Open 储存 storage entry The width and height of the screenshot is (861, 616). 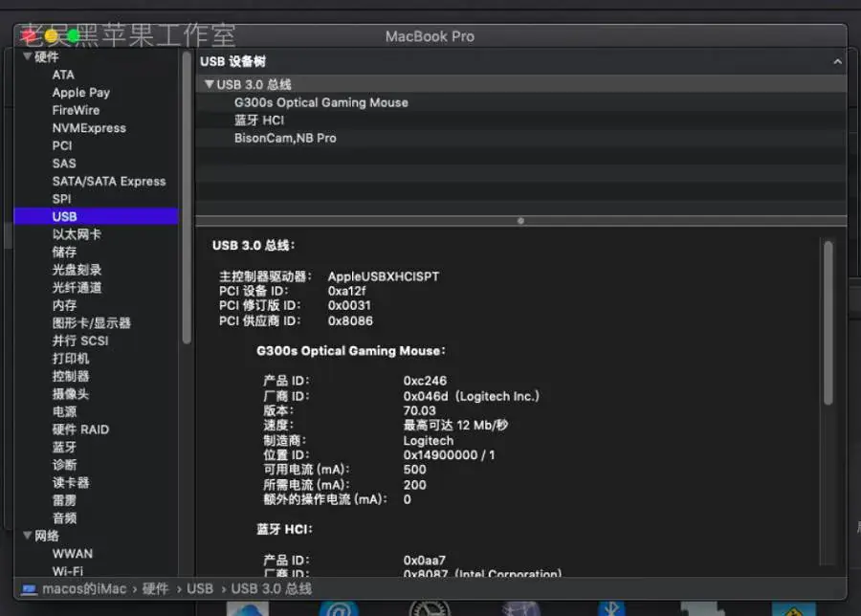coord(64,252)
